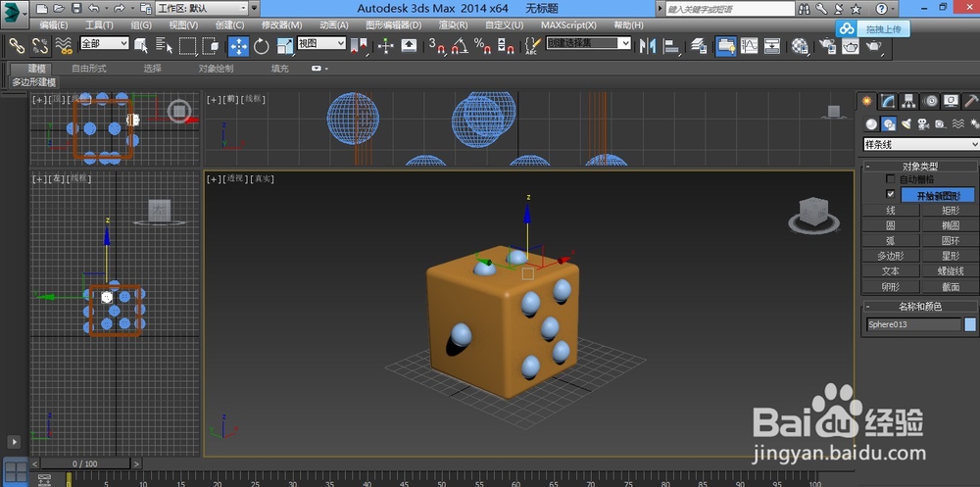Toggle the Graphite Ribbon icon

coord(725,46)
